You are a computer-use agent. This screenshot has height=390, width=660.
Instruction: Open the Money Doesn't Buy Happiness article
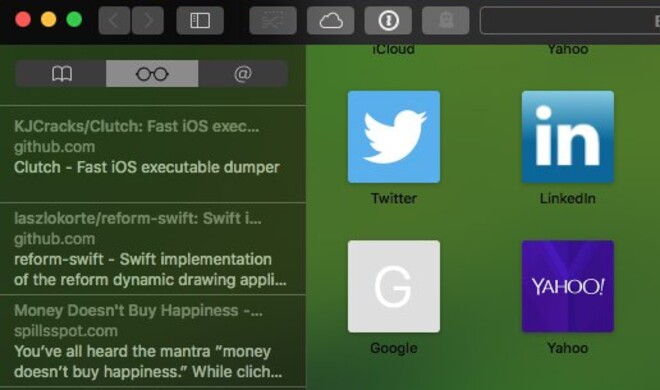pos(153,341)
